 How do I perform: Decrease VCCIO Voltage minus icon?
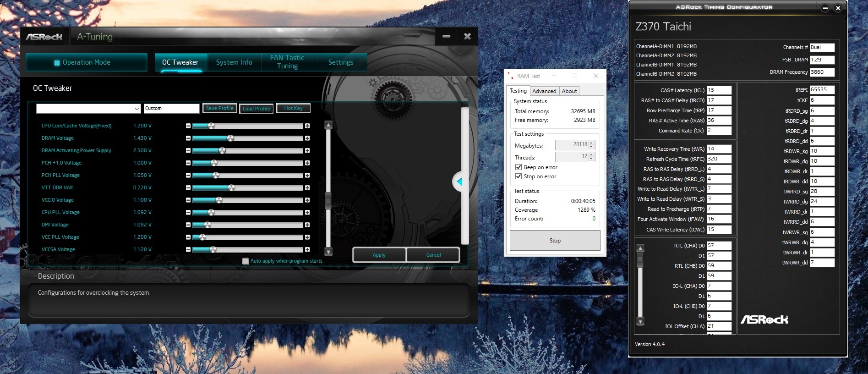(x=188, y=200)
